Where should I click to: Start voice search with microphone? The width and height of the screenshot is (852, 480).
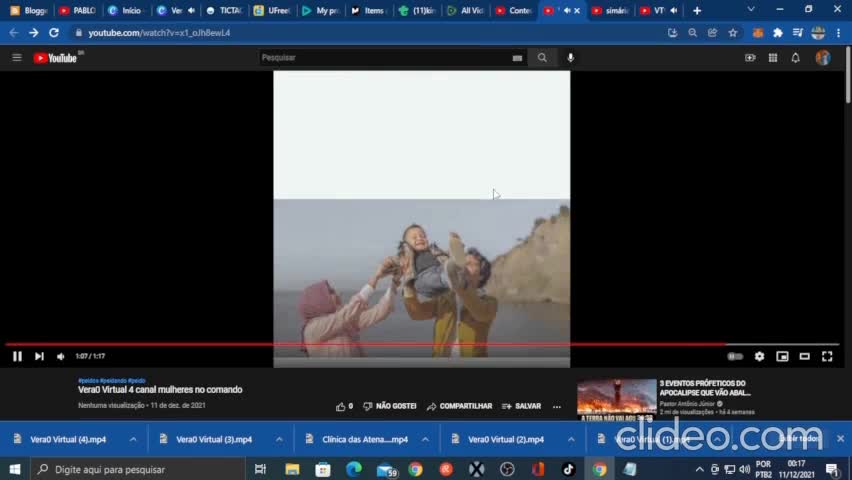(571, 58)
